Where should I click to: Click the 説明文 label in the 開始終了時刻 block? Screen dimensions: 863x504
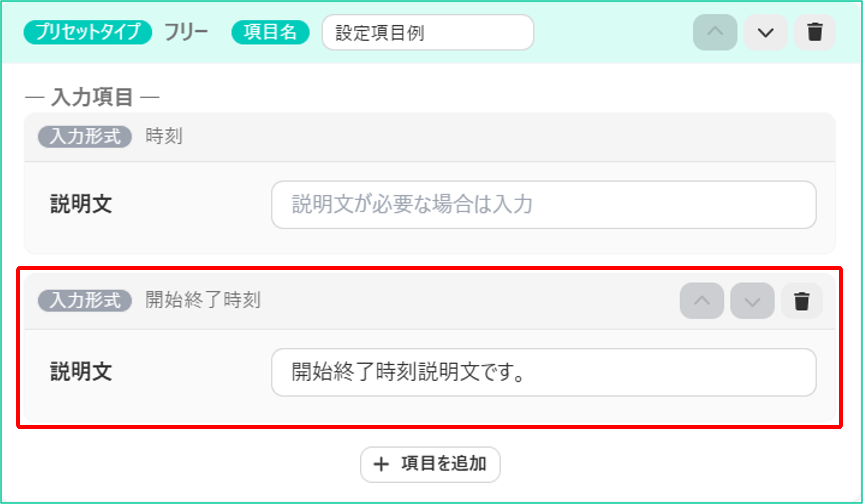point(81,372)
